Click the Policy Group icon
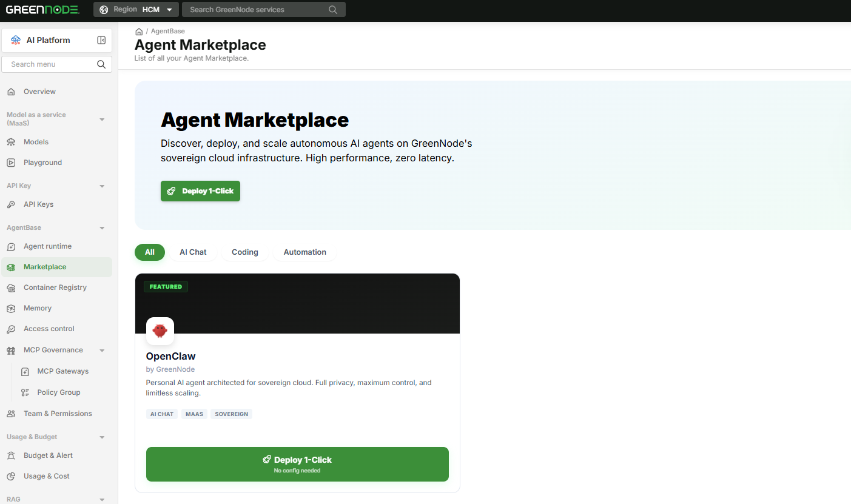Screen dimensions: 851x504 (25, 392)
